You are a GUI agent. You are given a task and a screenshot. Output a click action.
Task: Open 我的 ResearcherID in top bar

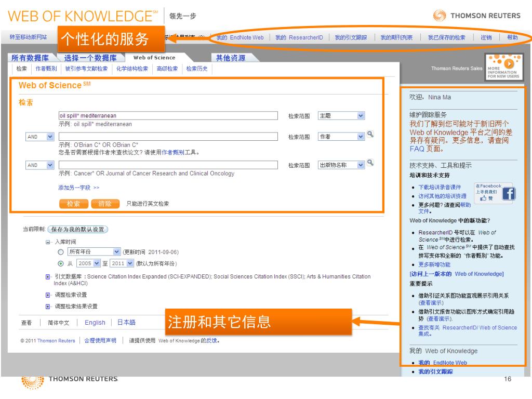click(x=299, y=37)
